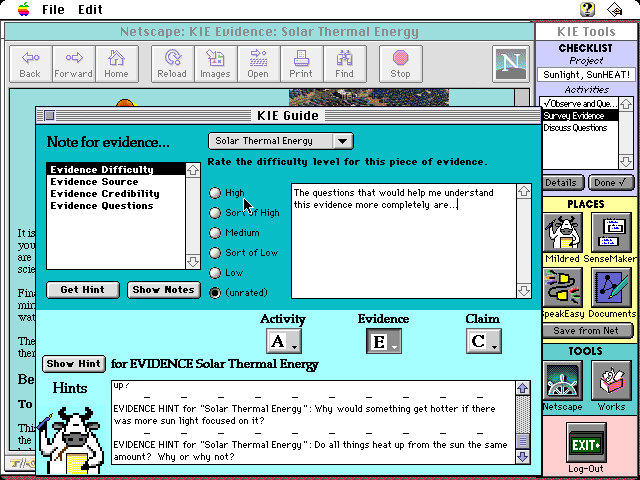Select Observe and Que... activity
This screenshot has width=640, height=480.
click(580, 104)
